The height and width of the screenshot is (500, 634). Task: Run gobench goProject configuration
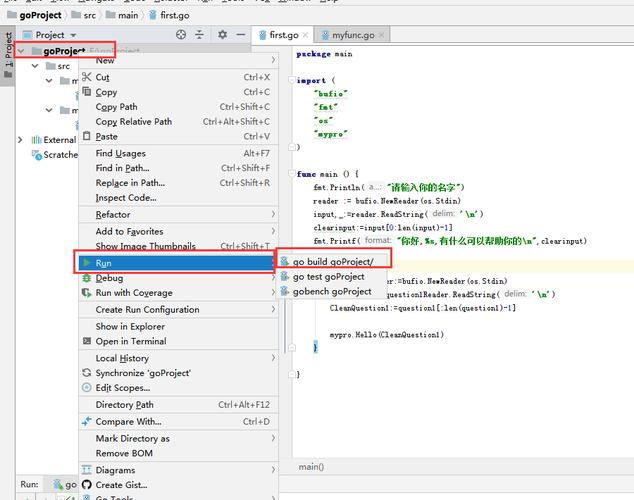click(x=333, y=291)
